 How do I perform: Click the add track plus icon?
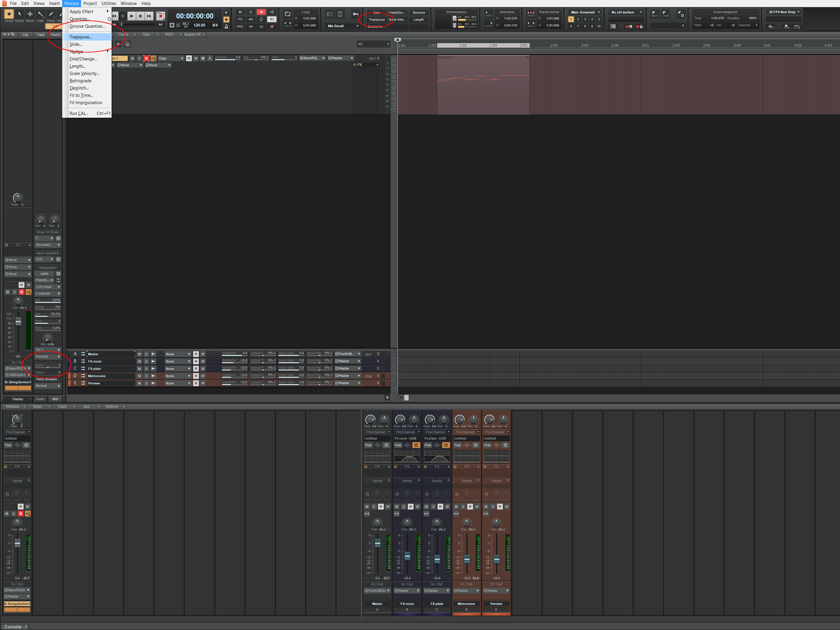coord(118,44)
